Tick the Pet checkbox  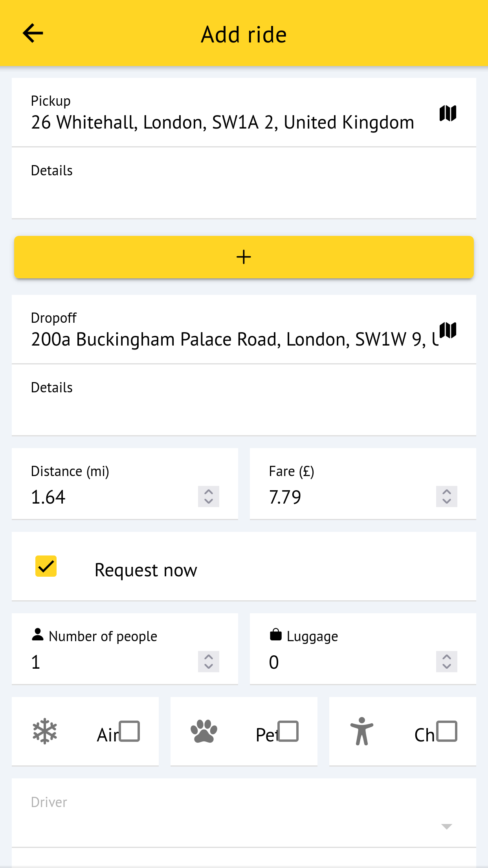pos(288,731)
